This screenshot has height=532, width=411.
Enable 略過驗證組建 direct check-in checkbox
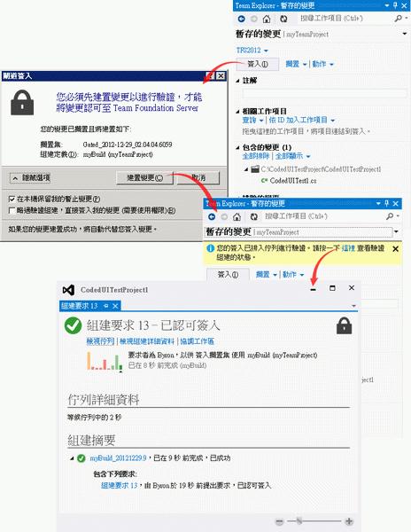coord(12,210)
